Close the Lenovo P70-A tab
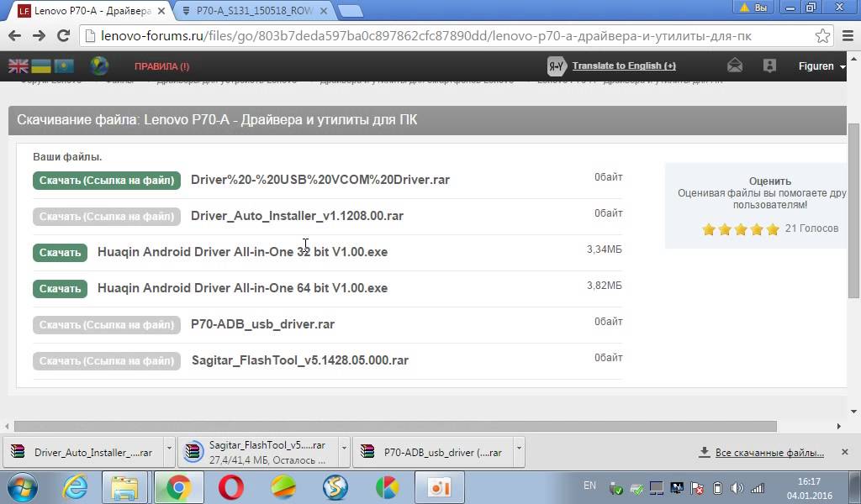861x504 pixels. (x=161, y=10)
